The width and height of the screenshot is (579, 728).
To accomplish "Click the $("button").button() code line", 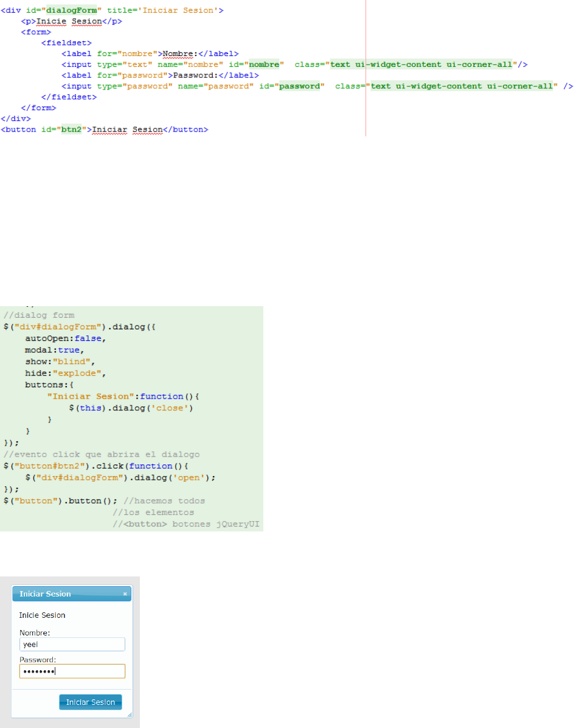I will click(60, 501).
